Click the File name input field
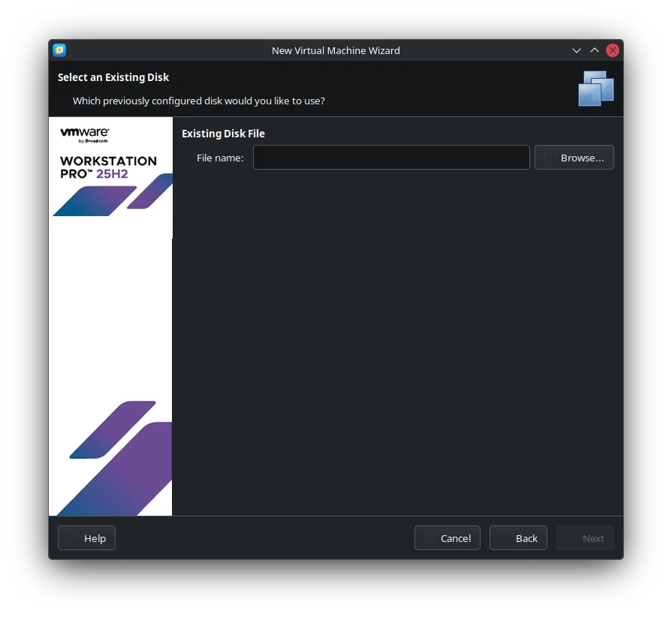Viewport: 672px width, 617px height. tap(391, 158)
